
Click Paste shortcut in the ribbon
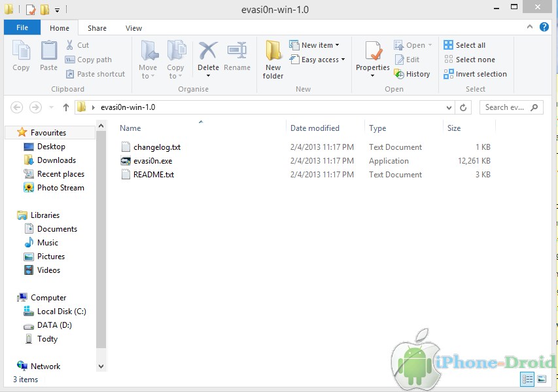[96, 74]
